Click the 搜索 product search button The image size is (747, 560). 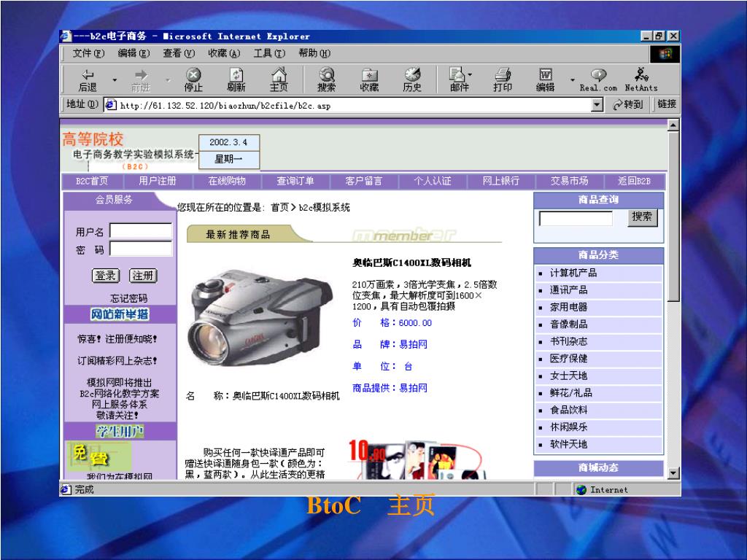tap(642, 217)
